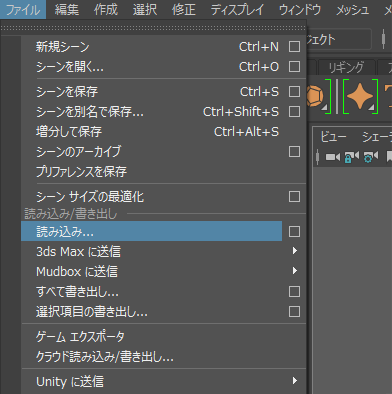This screenshot has width=392, height=394.
Task: Open the ビュー panel menu
Action: tap(333, 137)
